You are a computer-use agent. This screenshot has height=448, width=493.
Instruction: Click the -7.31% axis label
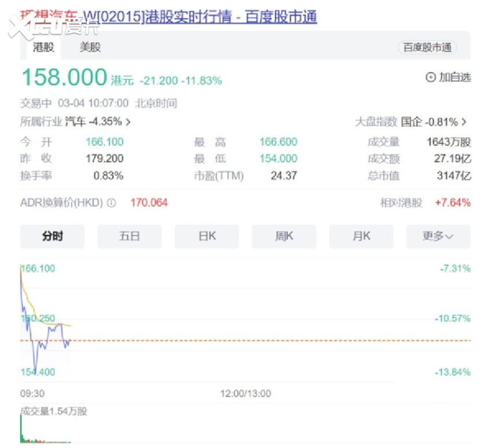(x=455, y=269)
